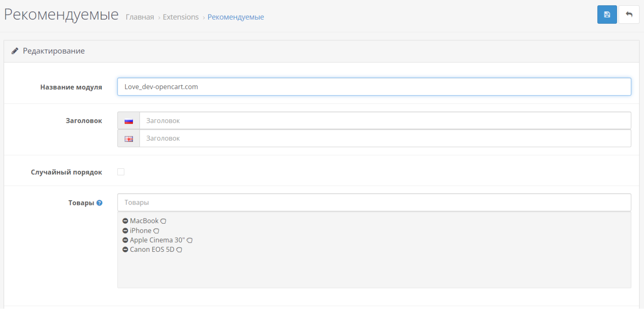
Task: Click the Название модуля label
Action: (x=71, y=87)
